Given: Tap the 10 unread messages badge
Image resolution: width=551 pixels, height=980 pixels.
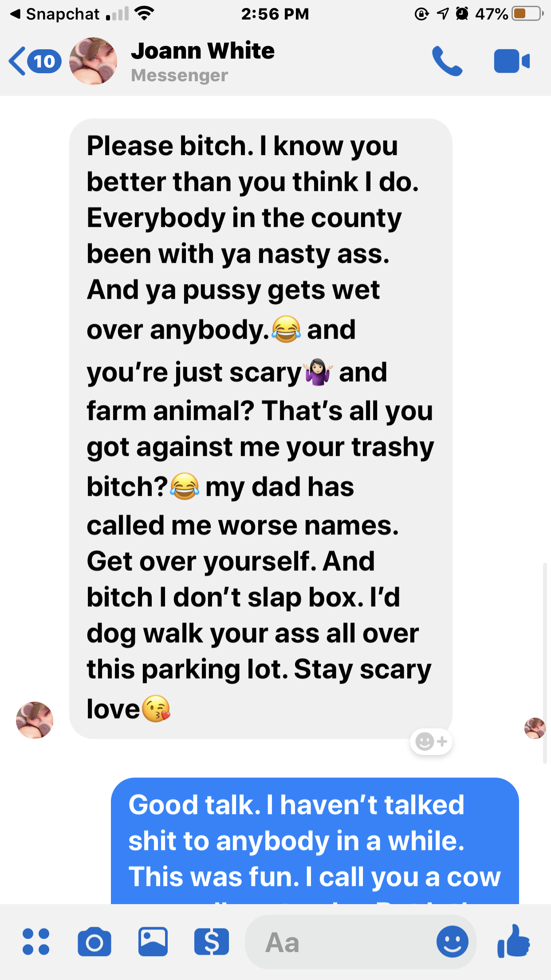Looking at the screenshot, I should 44,61.
